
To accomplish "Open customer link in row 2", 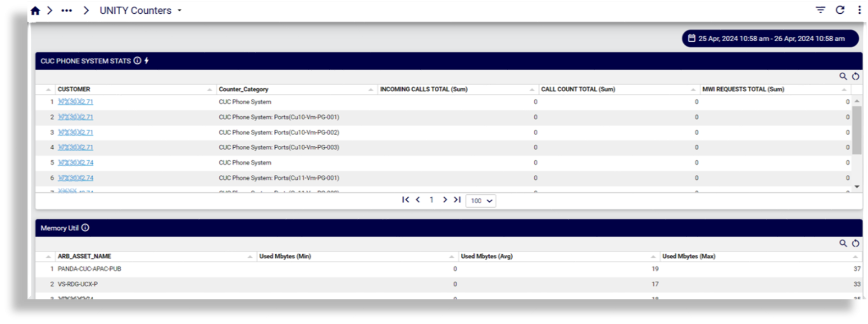I will [x=76, y=117].
